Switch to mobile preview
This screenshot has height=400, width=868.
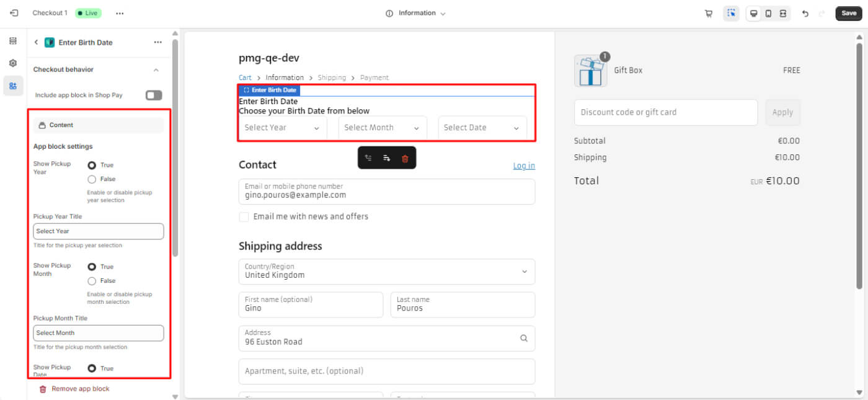[768, 14]
